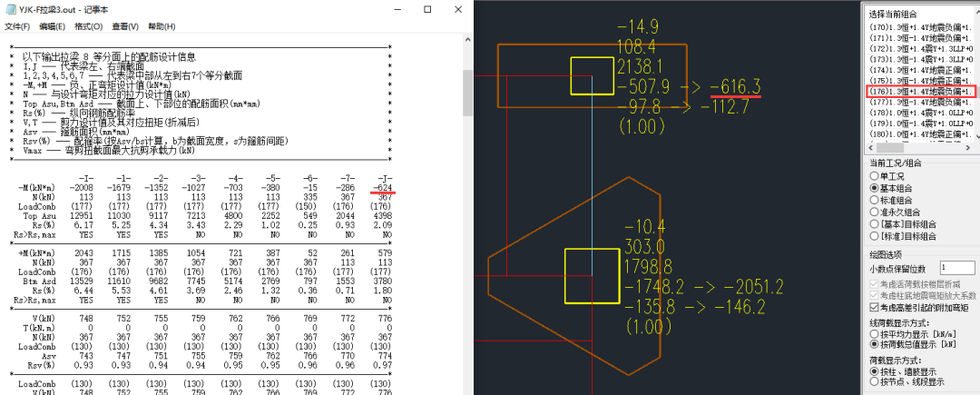
Task: Click the Notepad vertical scrollbar thumb
Action: 467,93
